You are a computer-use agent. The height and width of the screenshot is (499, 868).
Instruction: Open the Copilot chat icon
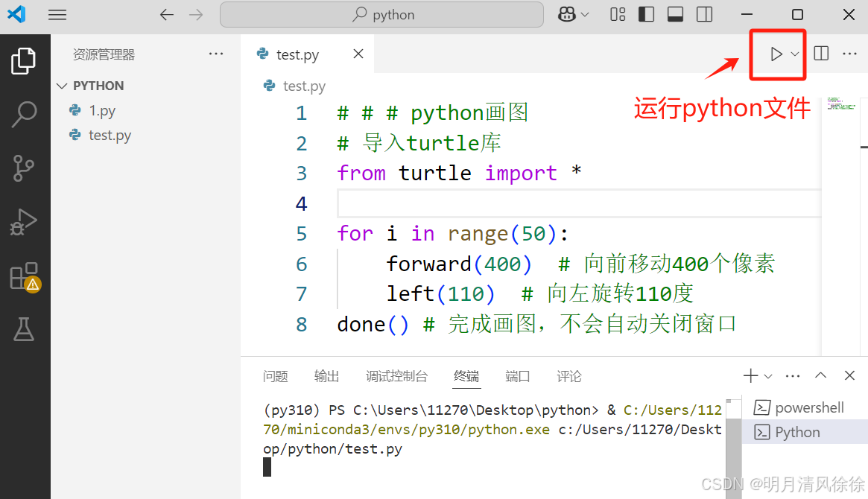[x=566, y=14]
